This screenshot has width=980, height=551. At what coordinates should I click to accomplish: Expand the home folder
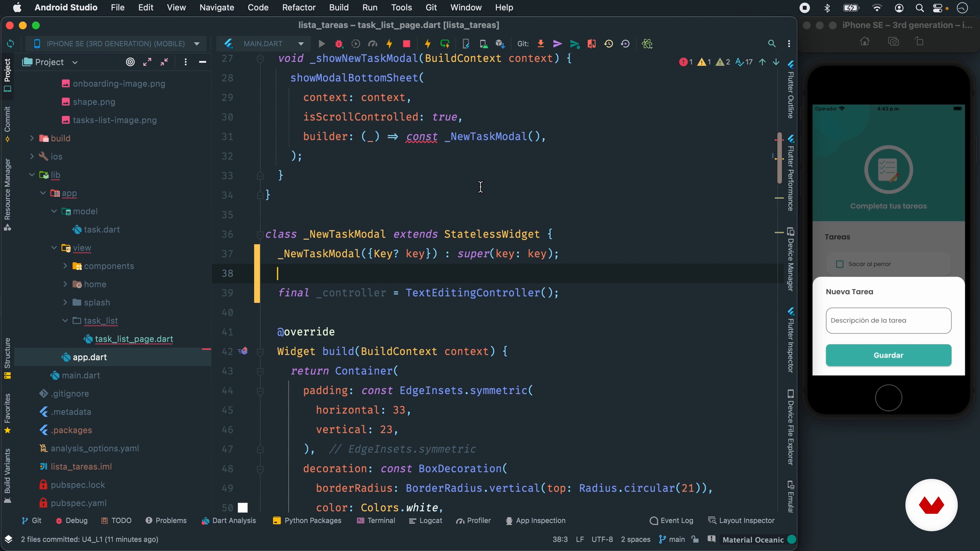pos(65,284)
